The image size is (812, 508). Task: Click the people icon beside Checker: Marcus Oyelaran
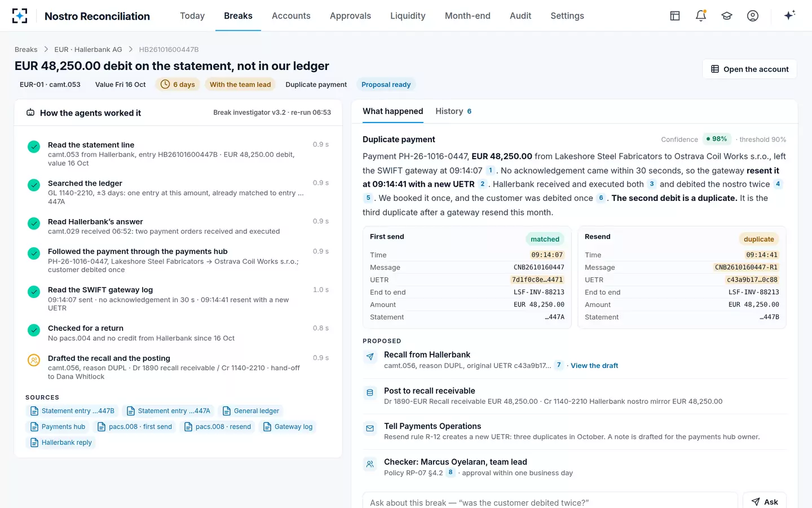tap(370, 464)
